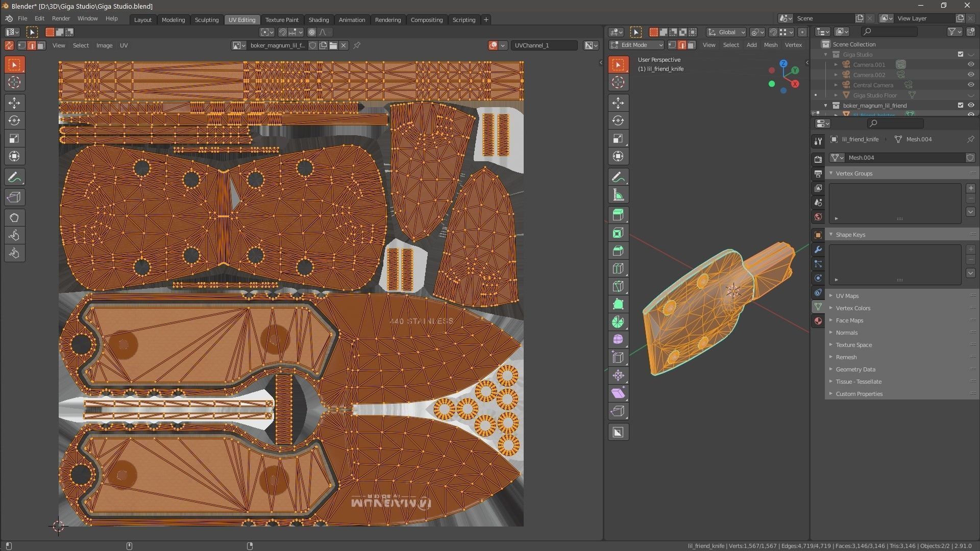980x551 pixels.
Task: Toggle UV sync selection in UV editor header
Action: pos(9,45)
